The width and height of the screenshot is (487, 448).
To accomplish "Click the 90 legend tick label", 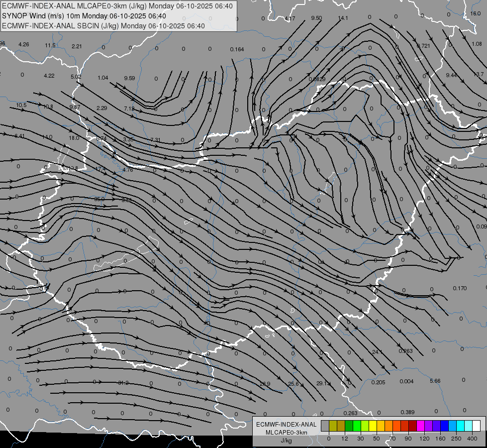I will pyautogui.click(x=408, y=439).
